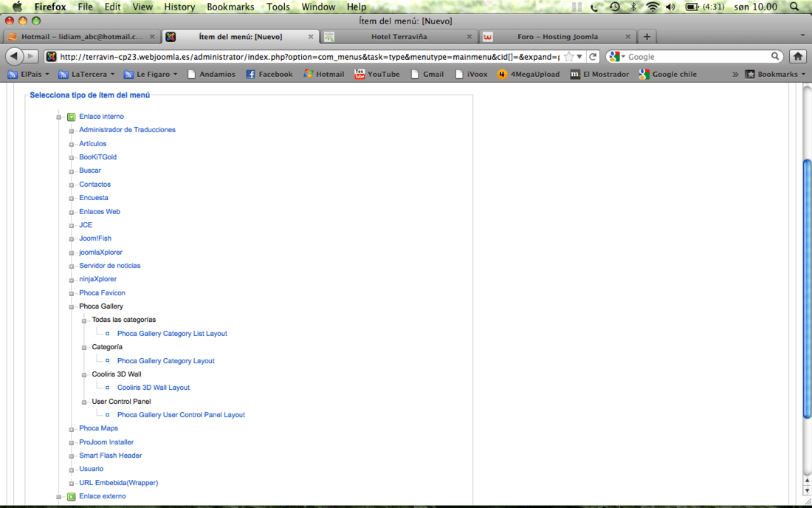
Task: Click green Enlace interno folder icon
Action: (72, 117)
